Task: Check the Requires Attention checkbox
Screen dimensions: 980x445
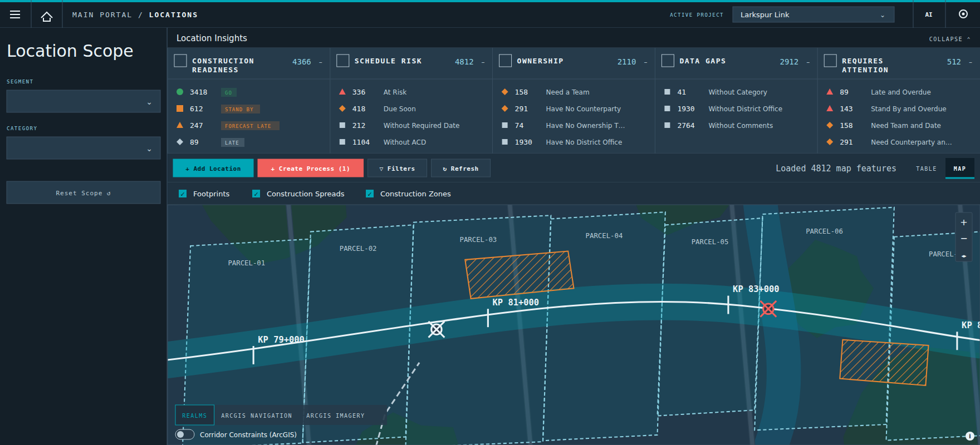Action: (x=830, y=61)
